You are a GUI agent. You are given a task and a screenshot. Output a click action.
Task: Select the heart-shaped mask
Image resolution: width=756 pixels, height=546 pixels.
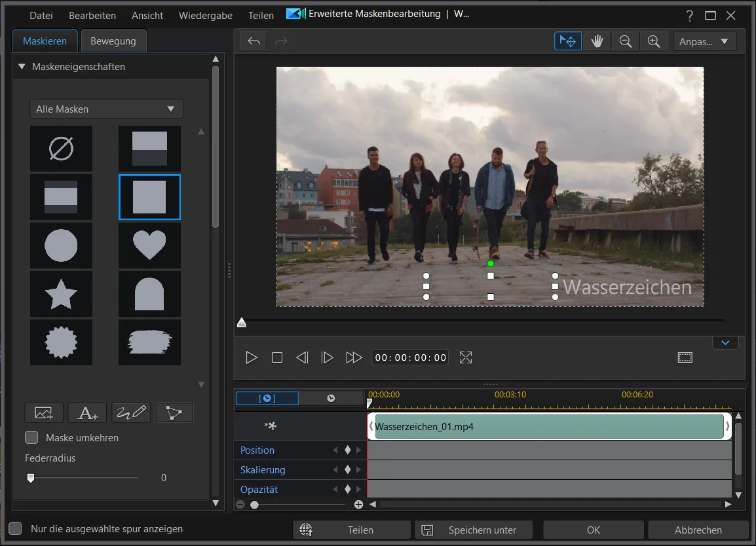pyautogui.click(x=149, y=246)
